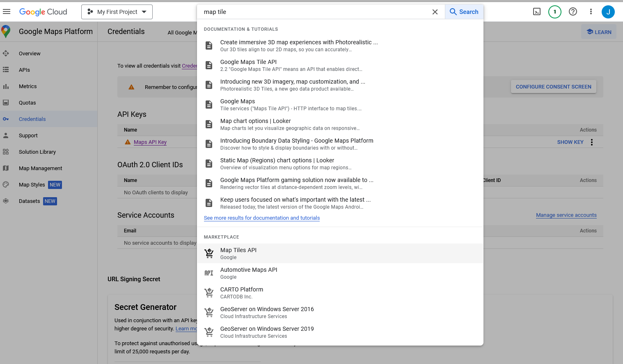Viewport: 623px width, 364px height.
Task: Click the GeoServer on Windows Server 2016 cart icon
Action: point(209,312)
